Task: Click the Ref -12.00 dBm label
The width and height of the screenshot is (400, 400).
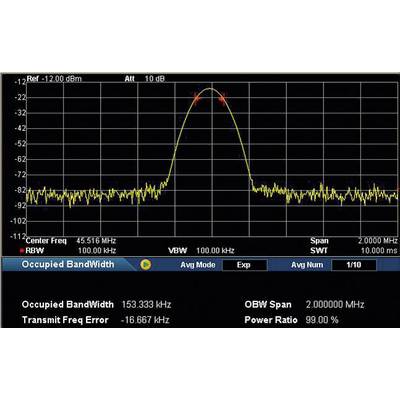Action: tap(54, 79)
